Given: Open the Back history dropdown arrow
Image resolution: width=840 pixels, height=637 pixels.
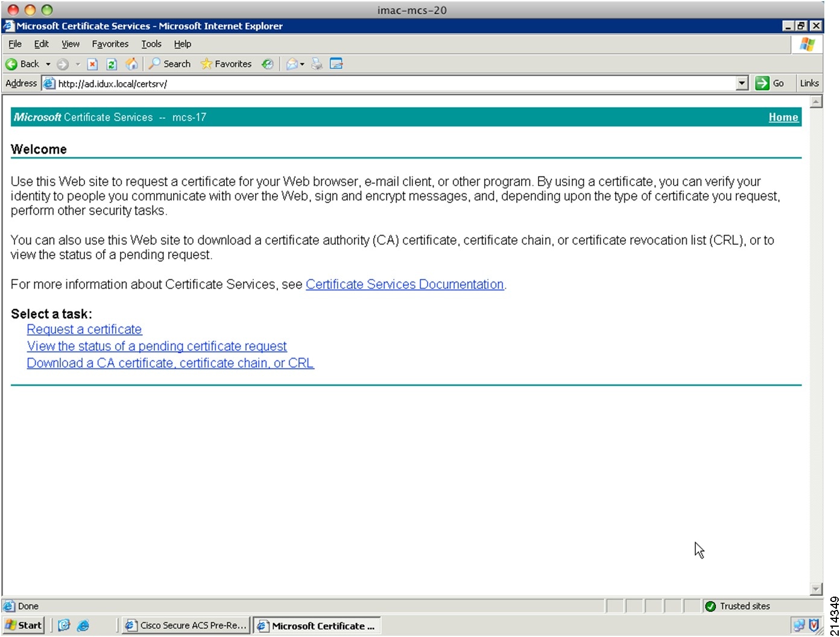Looking at the screenshot, I should pos(48,64).
